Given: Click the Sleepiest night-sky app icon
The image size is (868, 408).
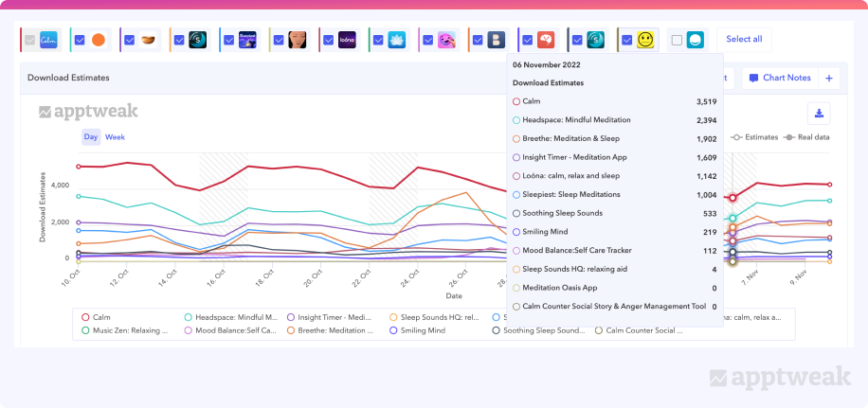Looking at the screenshot, I should pyautogui.click(x=247, y=40).
